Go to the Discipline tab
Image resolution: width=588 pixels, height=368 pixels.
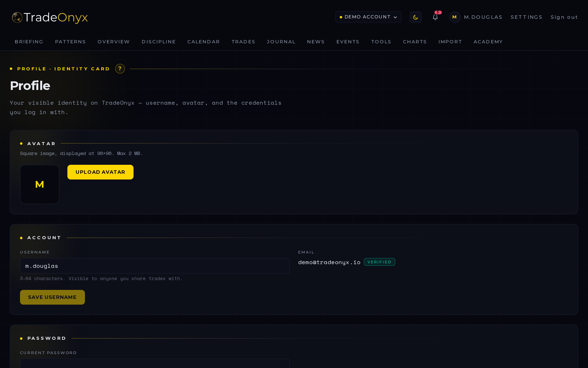159,42
